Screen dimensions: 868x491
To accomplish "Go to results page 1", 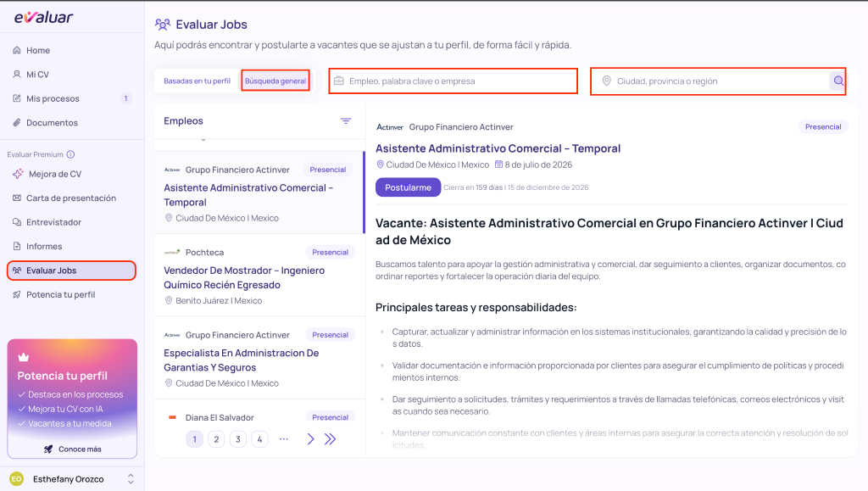I will 194,439.
